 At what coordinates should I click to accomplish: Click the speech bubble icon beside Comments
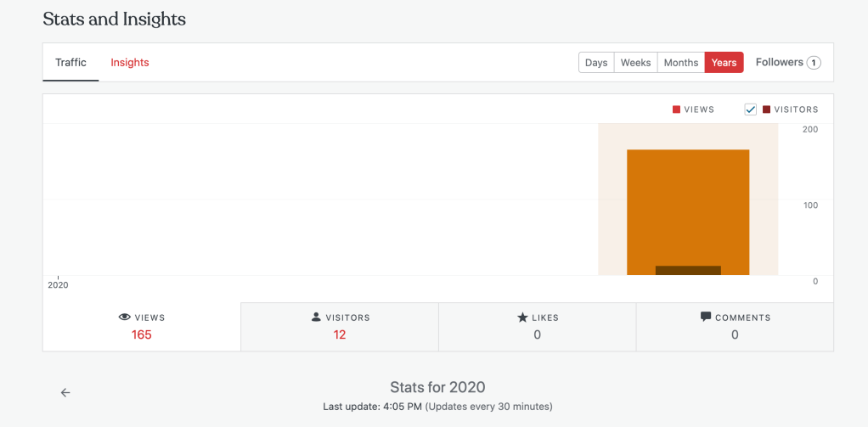[706, 317]
